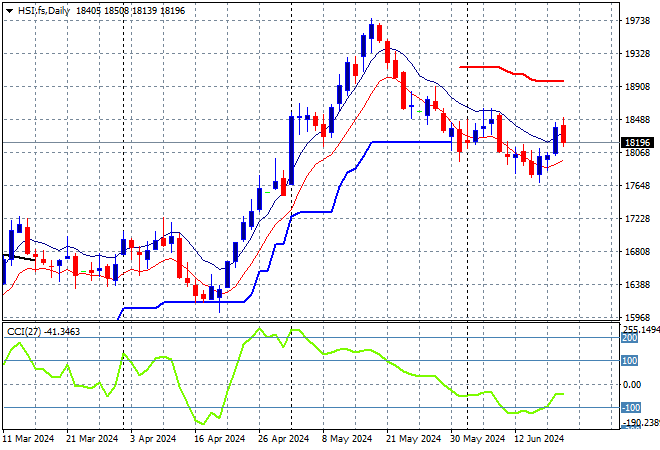The width and height of the screenshot is (660, 450).
Task: Click the CCI 100 level label
Action: tap(631, 361)
